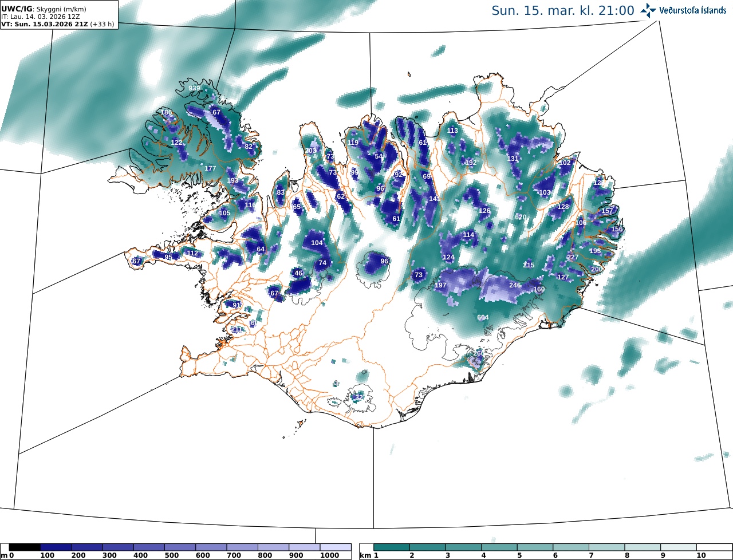
Task: Click the visibility value 203 on the map
Action: [311, 151]
